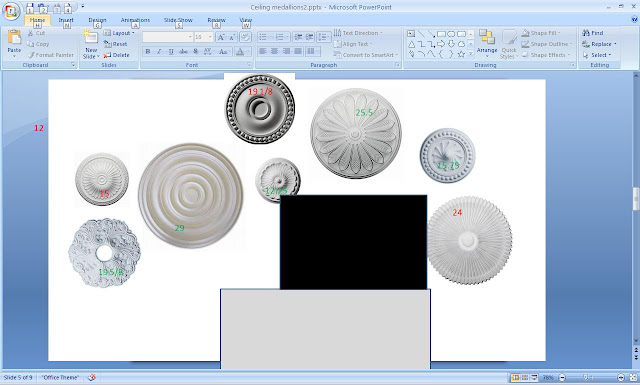Viewport: 640px width, 385px height.
Task: Open Character Spacing options
Action: [208, 51]
